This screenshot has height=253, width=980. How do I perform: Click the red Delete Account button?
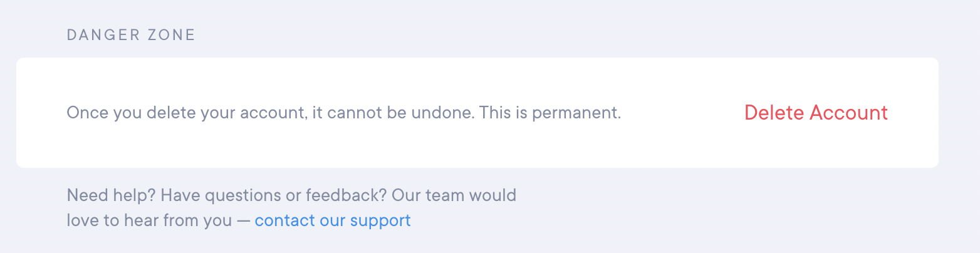816,113
